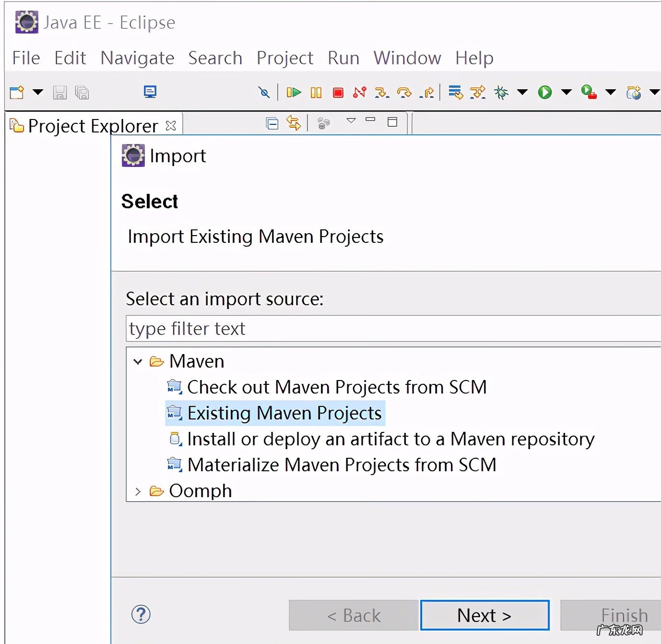Click the Suspend (pause) debug icon

[x=316, y=92]
